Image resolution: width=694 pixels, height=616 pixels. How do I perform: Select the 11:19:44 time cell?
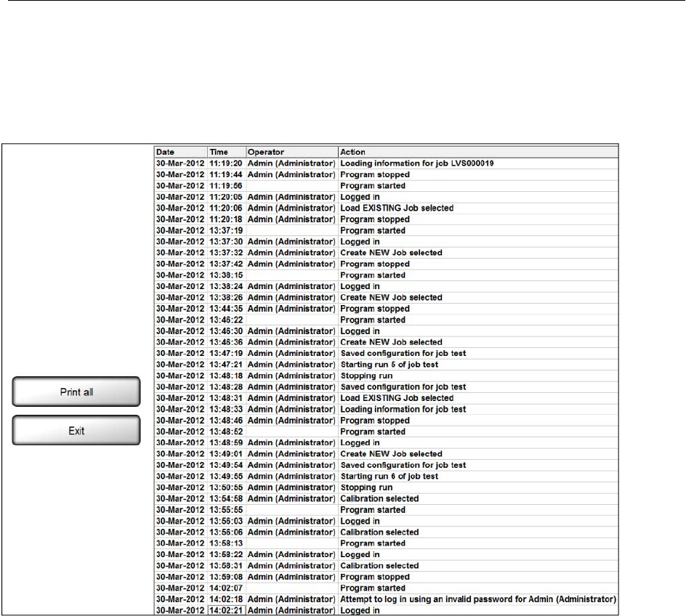pyautogui.click(x=226, y=174)
